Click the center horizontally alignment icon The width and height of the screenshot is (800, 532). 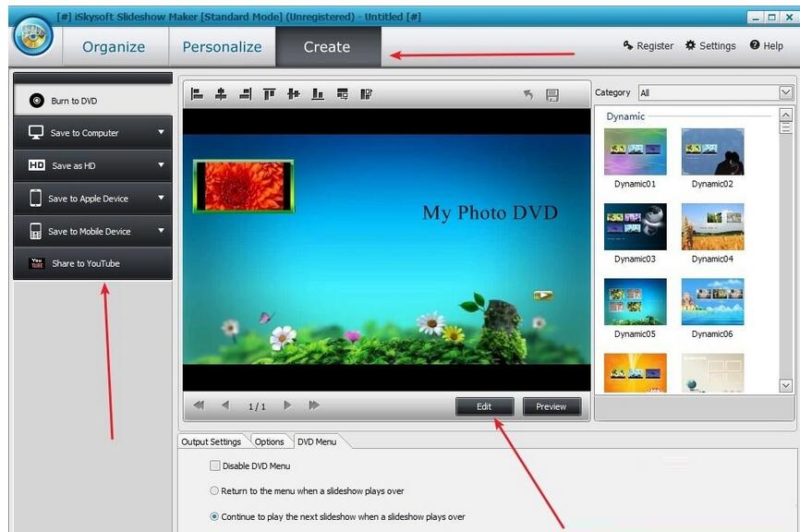pos(221,94)
